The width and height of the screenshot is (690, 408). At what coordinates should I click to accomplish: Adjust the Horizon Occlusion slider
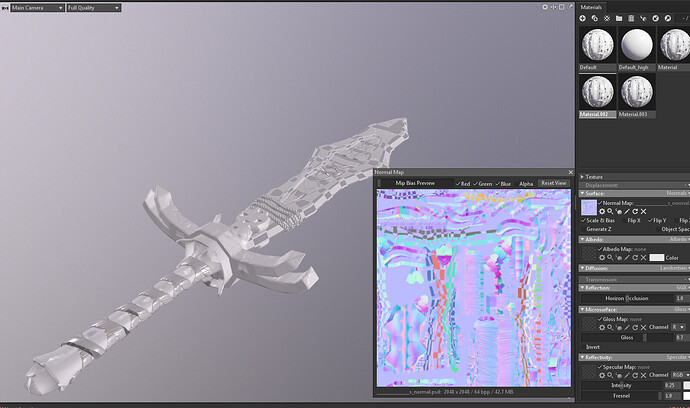[627, 298]
